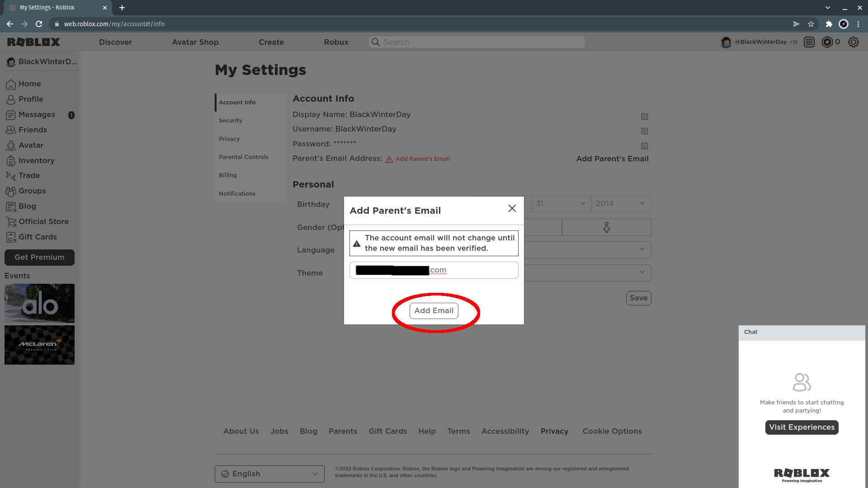Open the settings gear icon in navbar
This screenshot has height=488, width=868.
point(853,42)
